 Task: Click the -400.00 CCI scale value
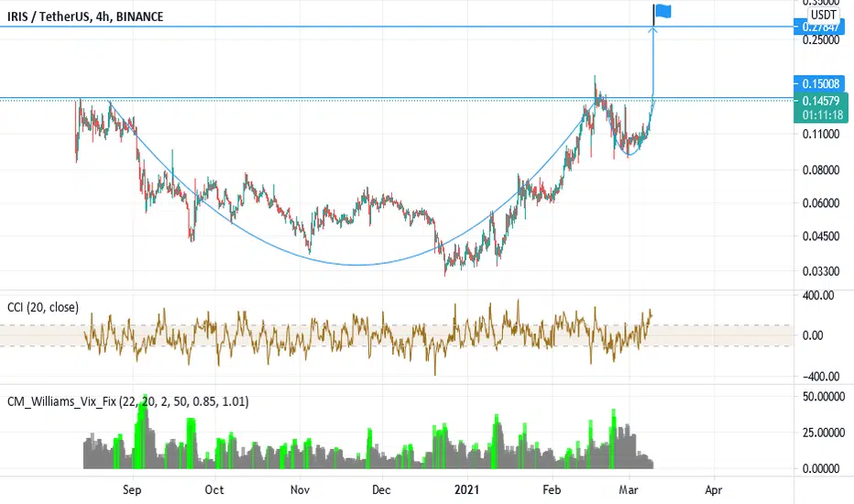click(x=819, y=376)
